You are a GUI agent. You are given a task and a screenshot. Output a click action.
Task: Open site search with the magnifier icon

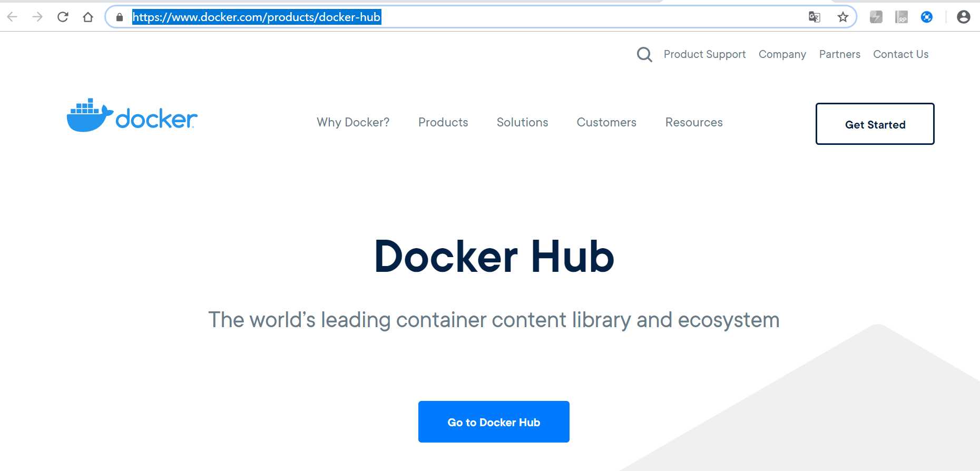[x=644, y=54]
